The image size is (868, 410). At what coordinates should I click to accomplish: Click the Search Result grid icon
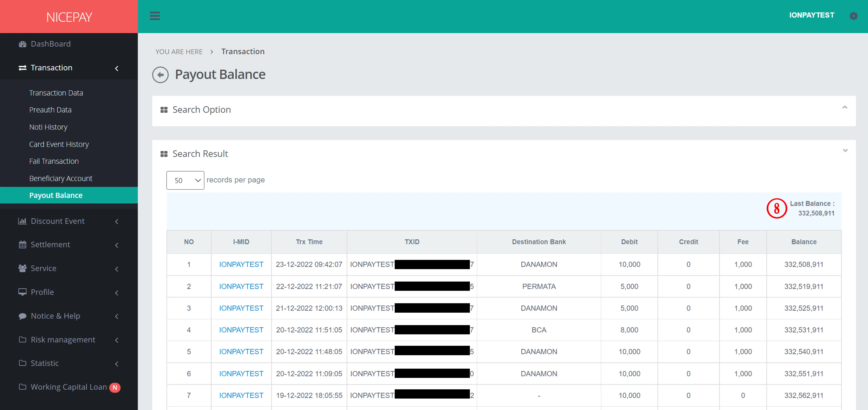(x=164, y=154)
